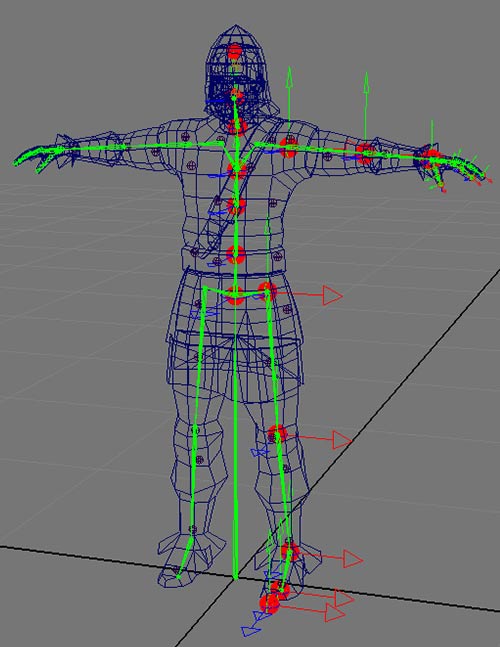Select the red toe-tip joint at the foot's end

pos(269,603)
